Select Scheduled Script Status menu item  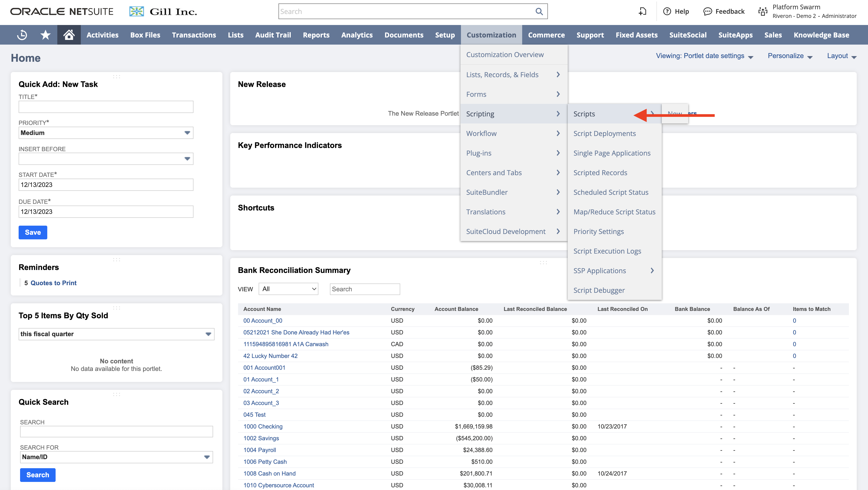pyautogui.click(x=614, y=192)
